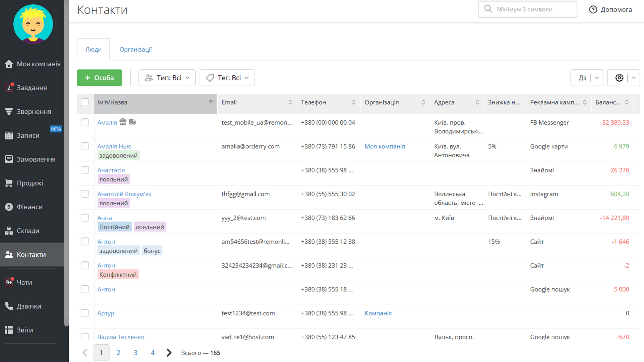The height and width of the screenshot is (362, 644).
Task: Check the box for Артур row
Action: point(85,313)
